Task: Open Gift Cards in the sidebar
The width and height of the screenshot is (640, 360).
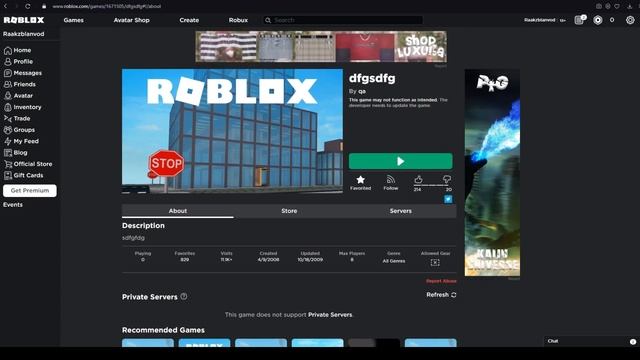Action: click(x=23, y=176)
